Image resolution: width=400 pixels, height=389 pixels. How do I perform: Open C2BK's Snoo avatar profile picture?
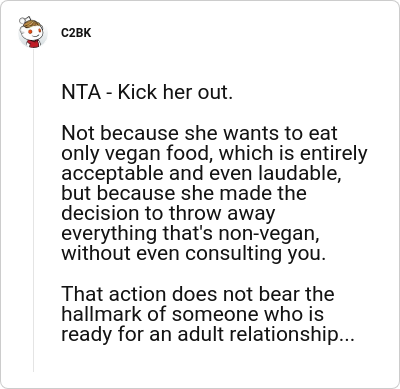33,32
